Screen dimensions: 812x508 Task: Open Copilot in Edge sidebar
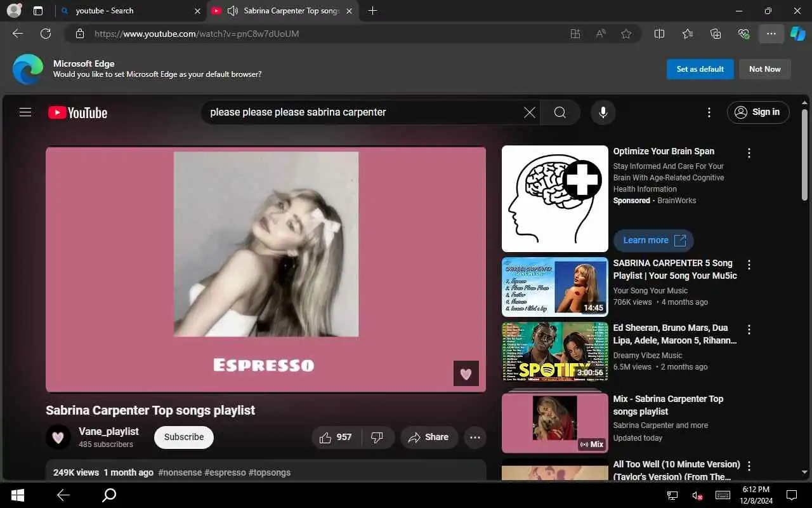pos(797,34)
